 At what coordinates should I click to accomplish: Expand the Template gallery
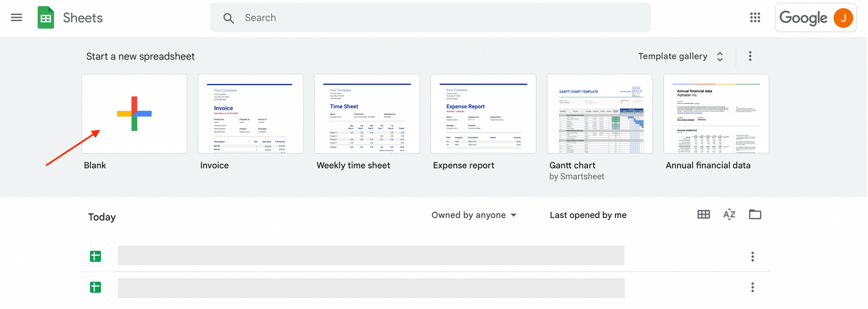click(681, 56)
